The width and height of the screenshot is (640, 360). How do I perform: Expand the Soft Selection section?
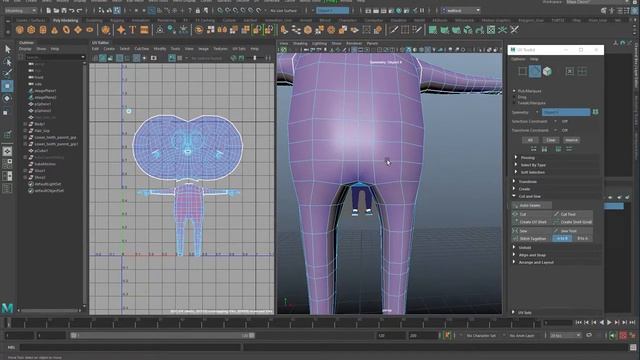[x=516, y=172]
